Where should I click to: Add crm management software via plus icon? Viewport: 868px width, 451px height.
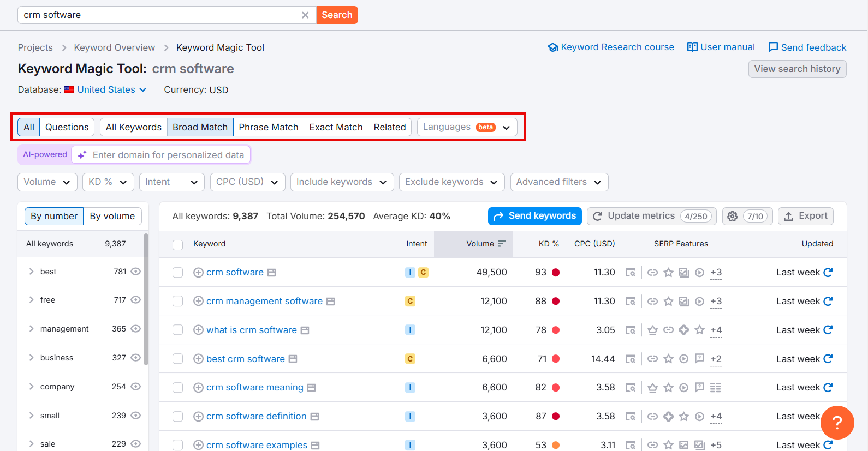[x=198, y=301]
